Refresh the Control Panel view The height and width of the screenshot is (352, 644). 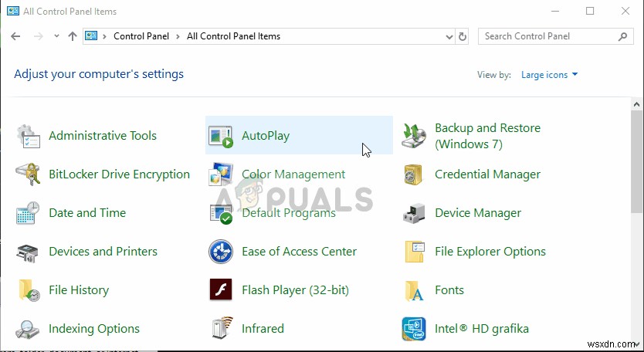coord(463,36)
